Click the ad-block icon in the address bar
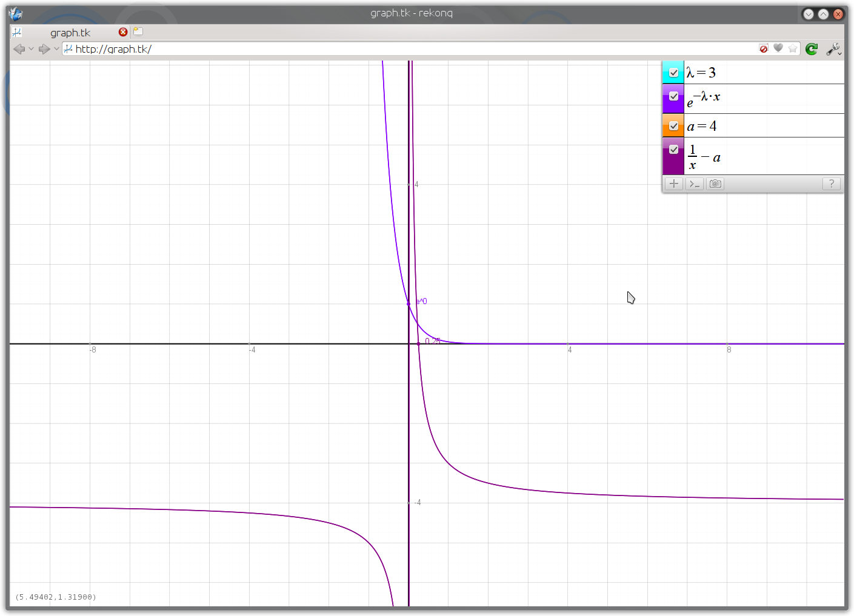 click(x=764, y=48)
